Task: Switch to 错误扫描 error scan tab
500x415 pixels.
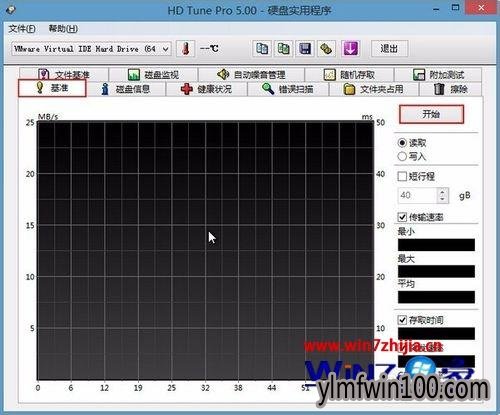Action: tap(288, 89)
